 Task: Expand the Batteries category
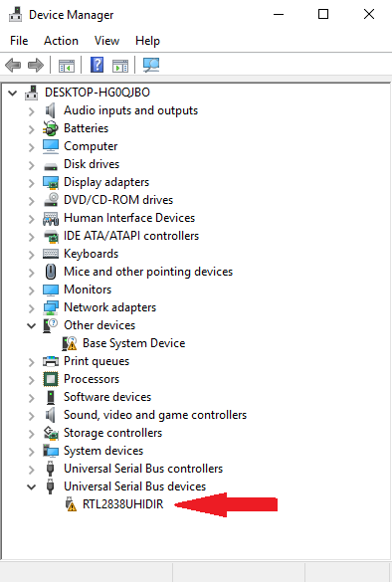coord(32,128)
